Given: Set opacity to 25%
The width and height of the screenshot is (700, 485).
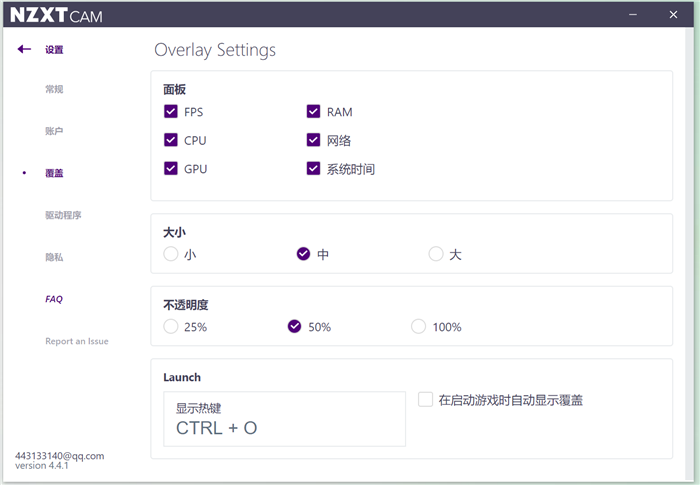Looking at the screenshot, I should [x=171, y=327].
